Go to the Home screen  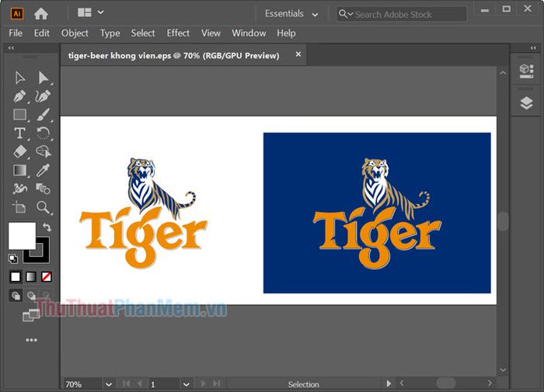(41, 13)
